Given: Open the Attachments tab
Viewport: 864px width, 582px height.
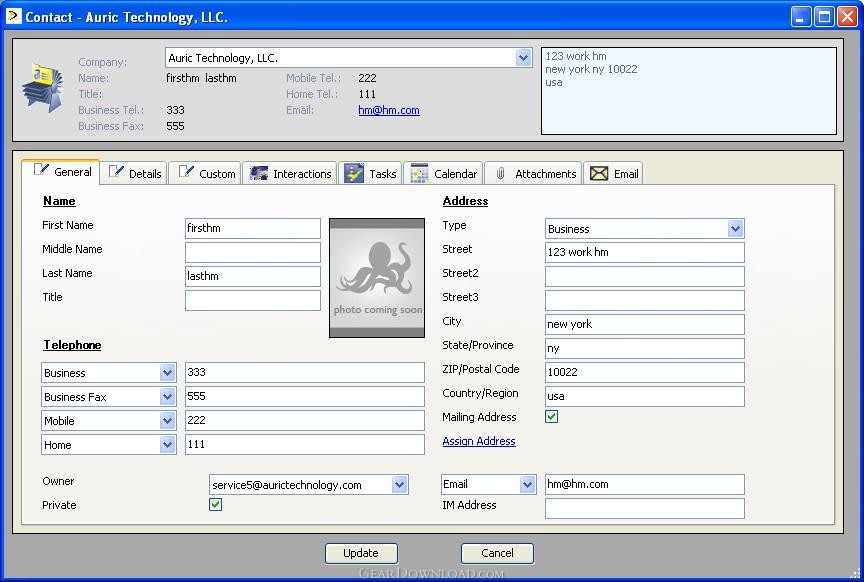Looking at the screenshot, I should pos(533,173).
